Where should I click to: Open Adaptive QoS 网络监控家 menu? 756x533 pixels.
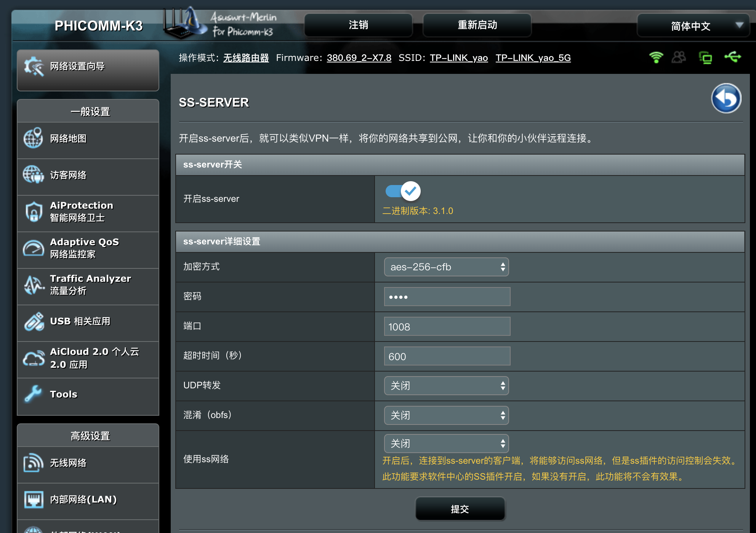click(88, 250)
